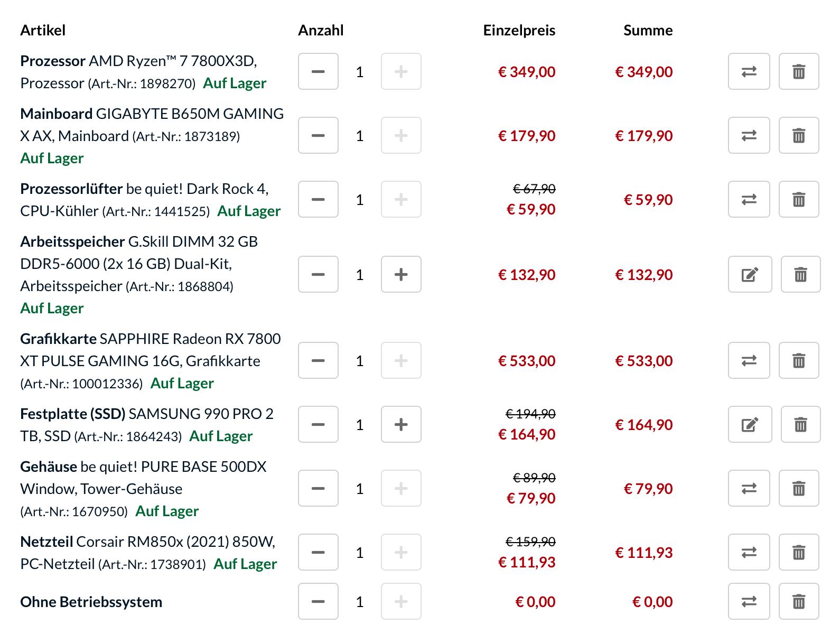Image resolution: width=840 pixels, height=634 pixels.
Task: Swap the GIGABYTE B650M mainboard
Action: (x=749, y=135)
